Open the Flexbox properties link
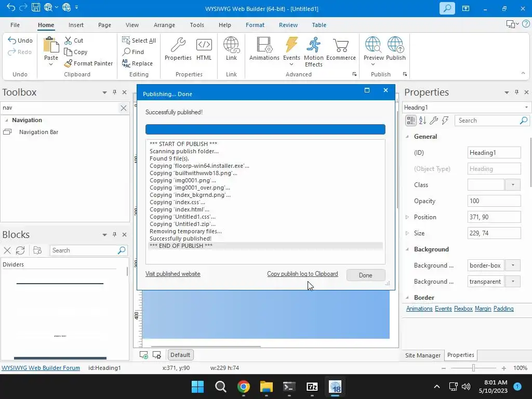 463,309
